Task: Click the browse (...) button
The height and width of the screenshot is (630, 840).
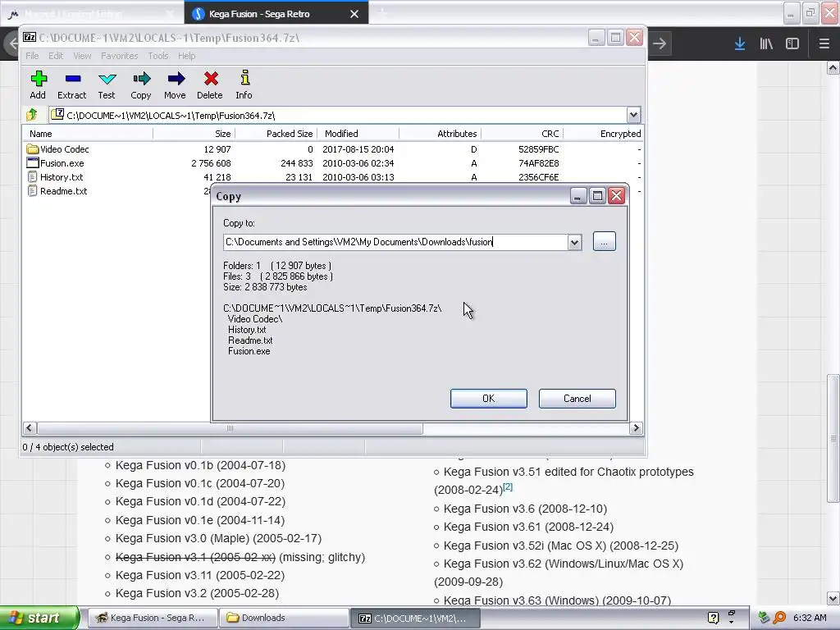Action: (605, 242)
